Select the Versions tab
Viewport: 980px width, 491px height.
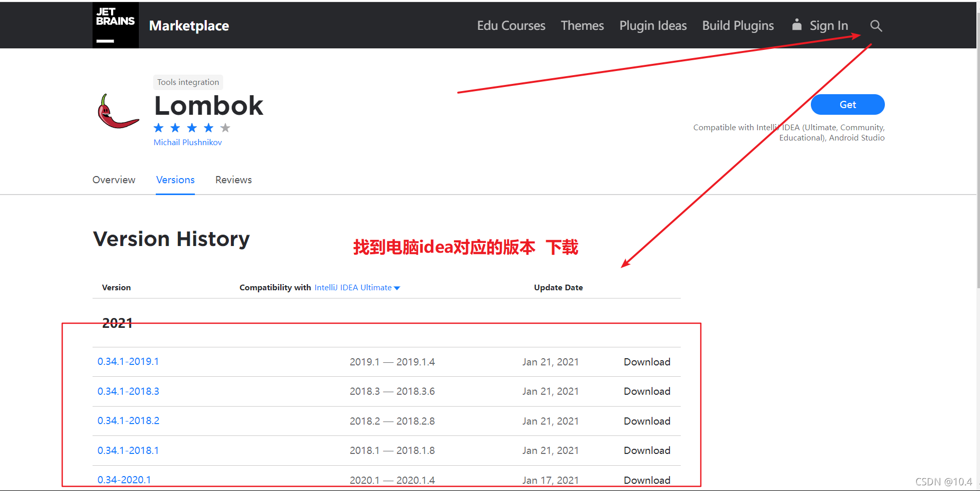click(175, 180)
